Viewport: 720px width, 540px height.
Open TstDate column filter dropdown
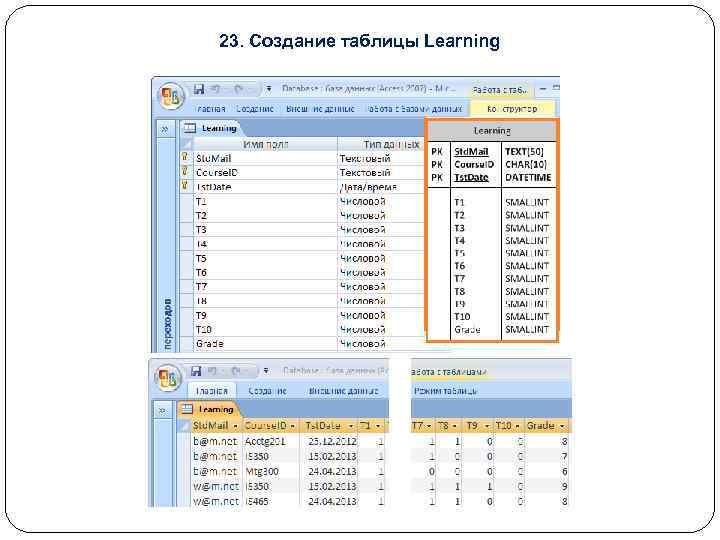pyautogui.click(x=351, y=427)
